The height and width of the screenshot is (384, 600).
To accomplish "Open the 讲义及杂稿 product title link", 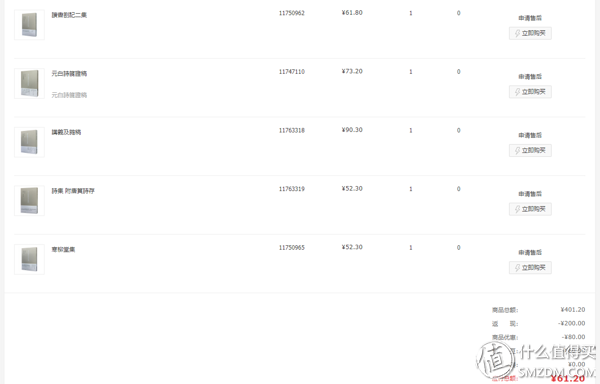I will [66, 132].
